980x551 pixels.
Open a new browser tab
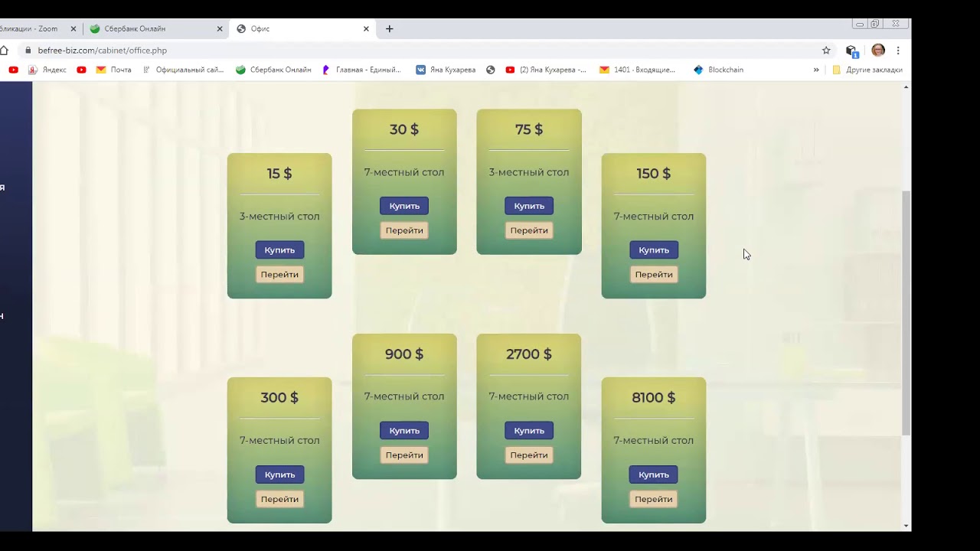point(389,29)
